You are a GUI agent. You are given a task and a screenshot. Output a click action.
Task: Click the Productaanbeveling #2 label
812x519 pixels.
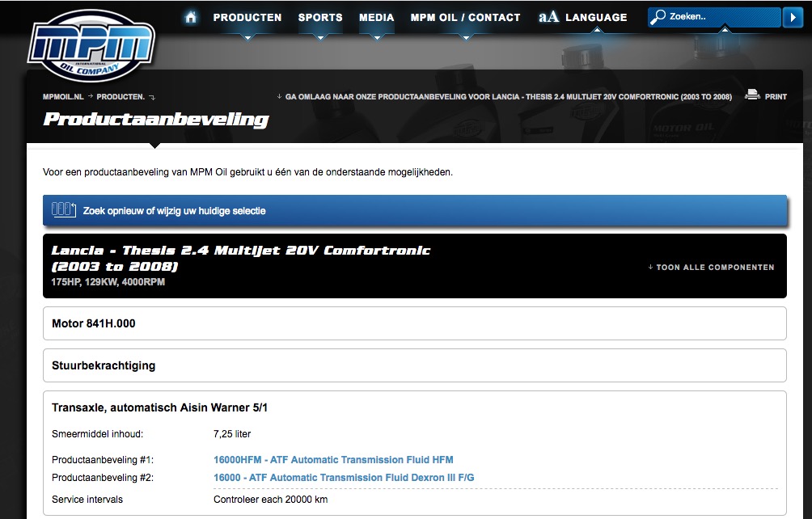point(103,478)
